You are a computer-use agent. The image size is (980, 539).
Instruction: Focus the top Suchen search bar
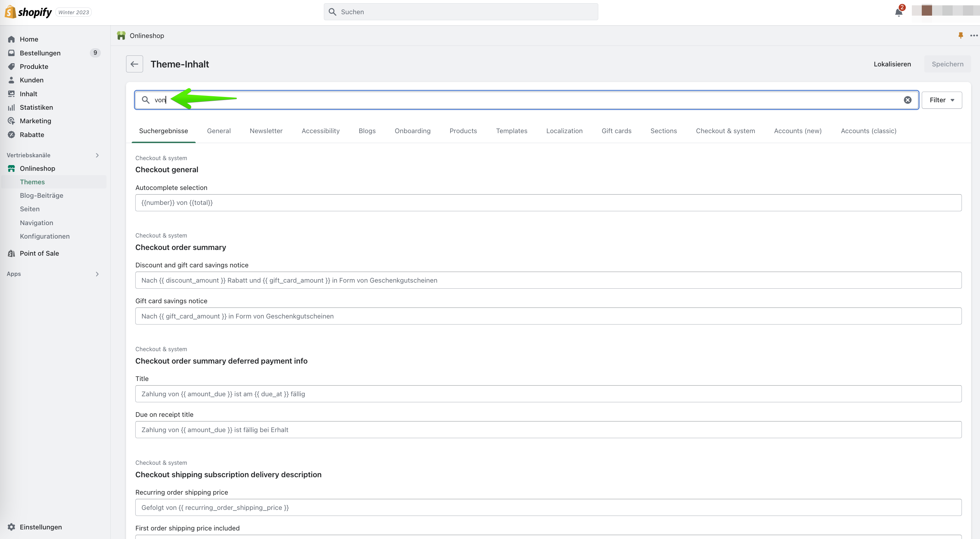(460, 12)
